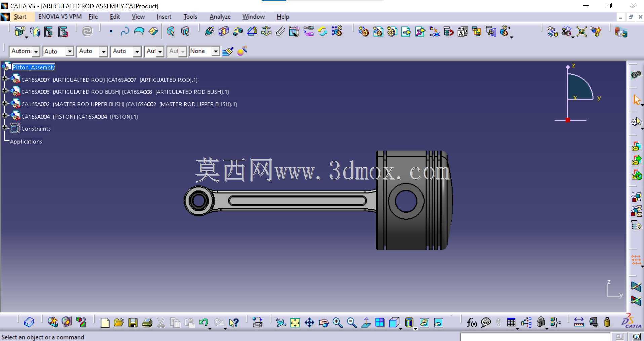Click the Normal View icon

pos(366,323)
